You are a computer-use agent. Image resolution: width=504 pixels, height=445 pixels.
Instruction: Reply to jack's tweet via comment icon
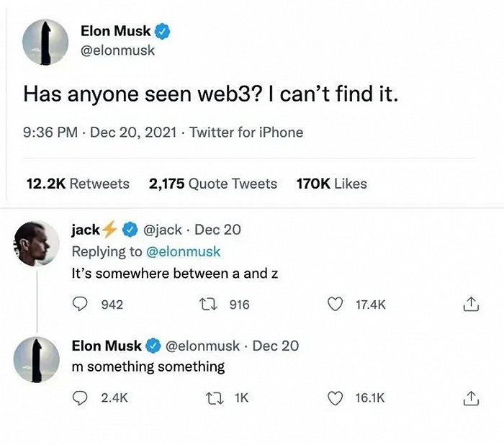(x=81, y=305)
